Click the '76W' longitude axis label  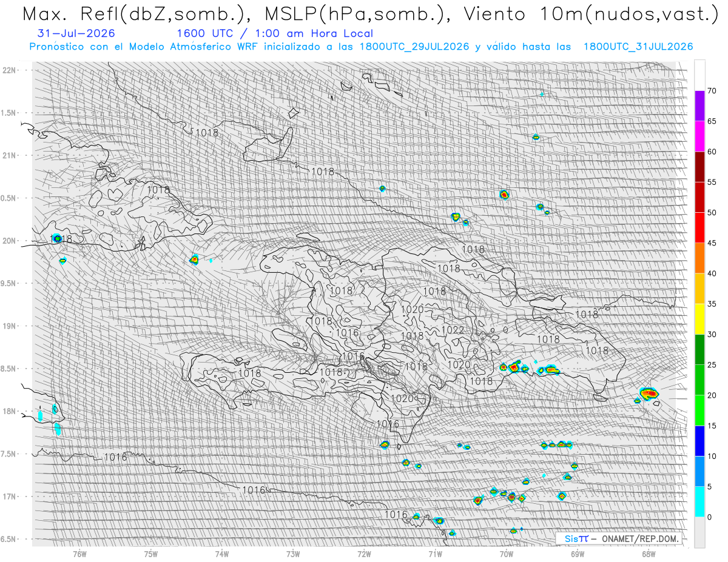coord(79,554)
